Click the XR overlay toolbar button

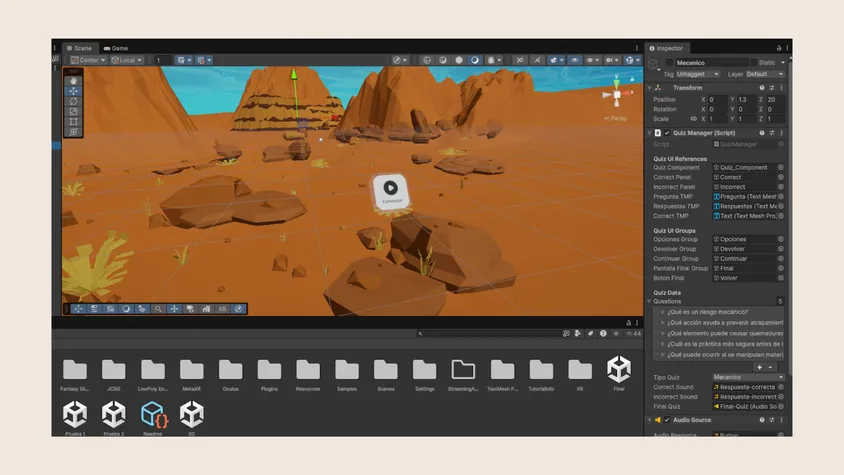click(x=222, y=309)
